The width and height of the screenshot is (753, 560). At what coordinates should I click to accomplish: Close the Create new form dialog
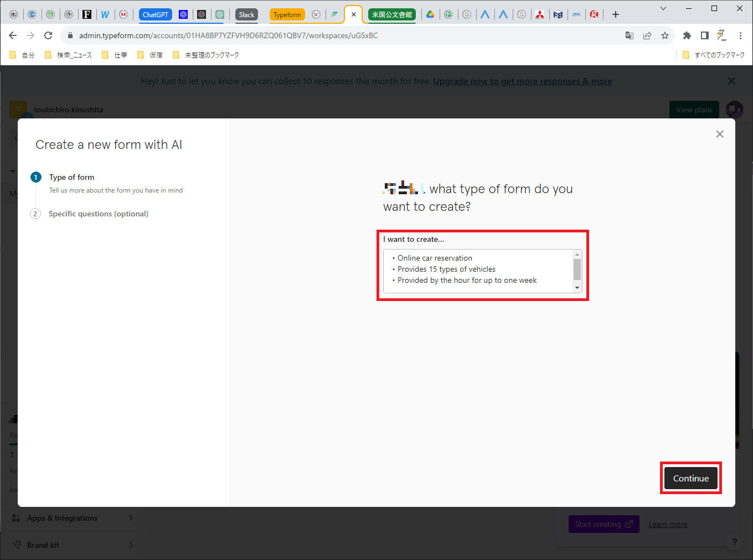(x=719, y=134)
